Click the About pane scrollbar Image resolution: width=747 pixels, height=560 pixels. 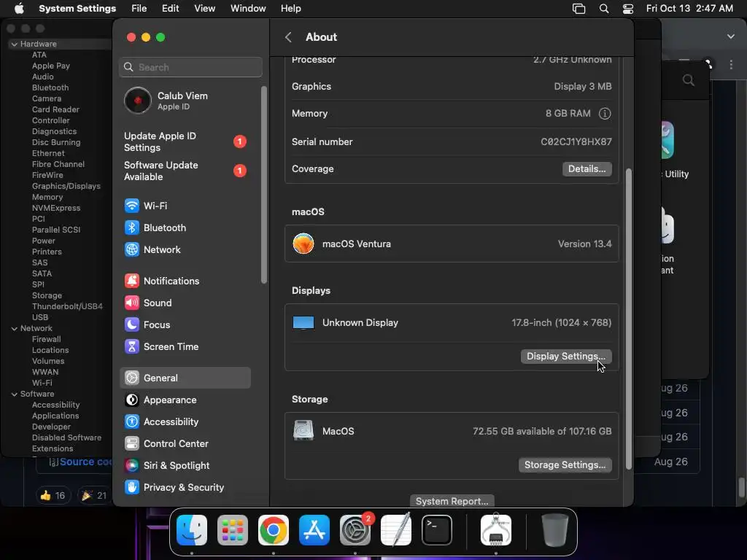click(x=628, y=319)
